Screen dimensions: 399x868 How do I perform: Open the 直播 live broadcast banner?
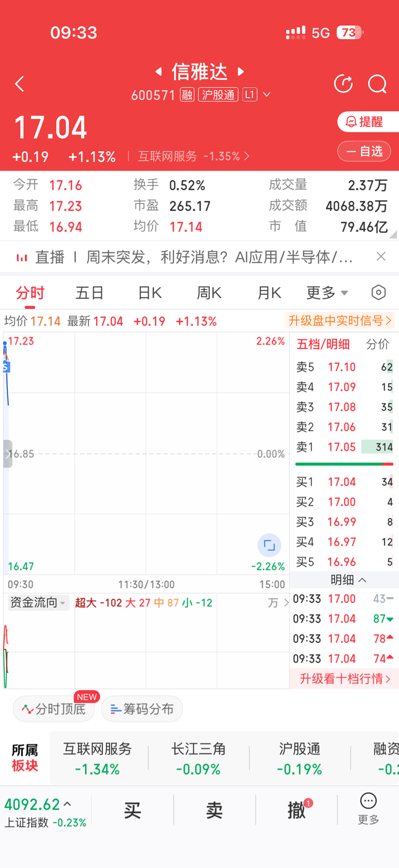[x=185, y=257]
